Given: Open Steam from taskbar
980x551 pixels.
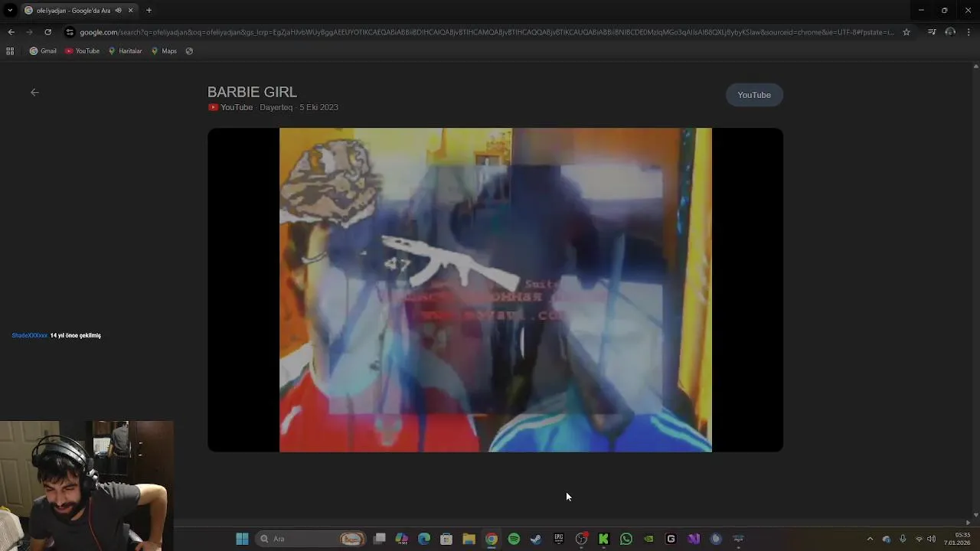Looking at the screenshot, I should pyautogui.click(x=536, y=539).
